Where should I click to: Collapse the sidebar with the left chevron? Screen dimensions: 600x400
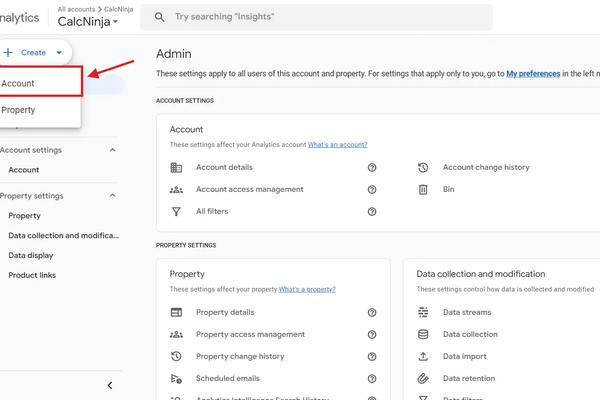click(110, 385)
